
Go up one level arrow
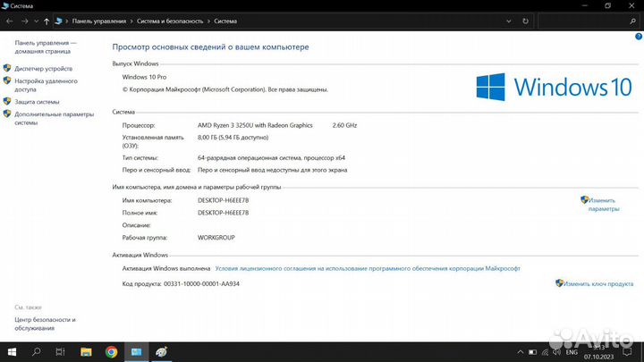click(47, 21)
